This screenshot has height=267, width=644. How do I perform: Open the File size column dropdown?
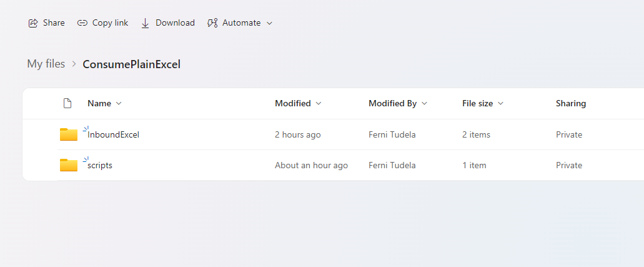point(500,104)
